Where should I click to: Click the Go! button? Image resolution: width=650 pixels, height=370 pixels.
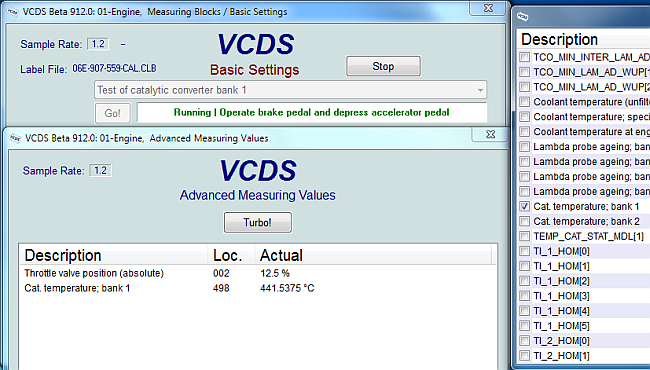(113, 113)
